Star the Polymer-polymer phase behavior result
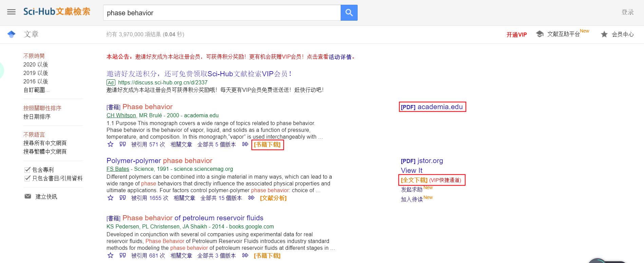The image size is (644, 263). coord(110,198)
